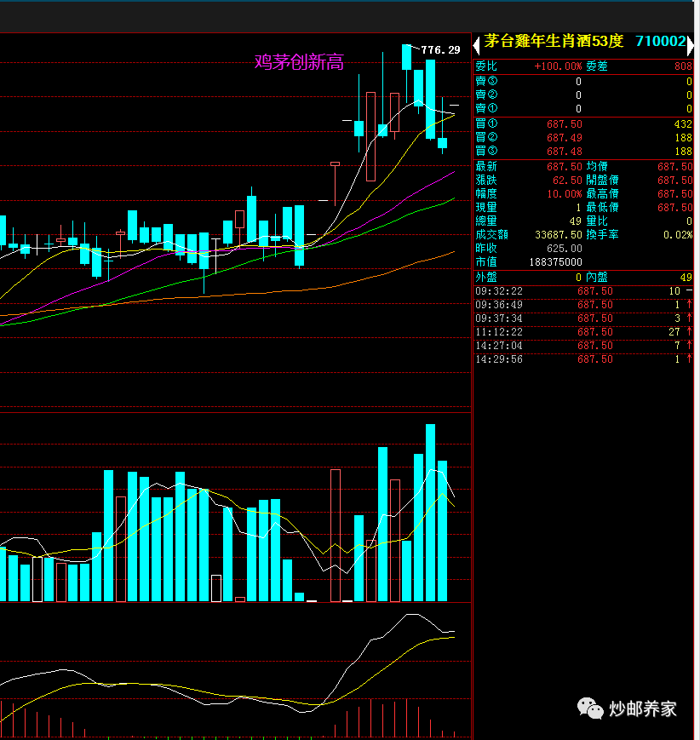
Task: Click the 賣② sell order row
Action: 583,95
